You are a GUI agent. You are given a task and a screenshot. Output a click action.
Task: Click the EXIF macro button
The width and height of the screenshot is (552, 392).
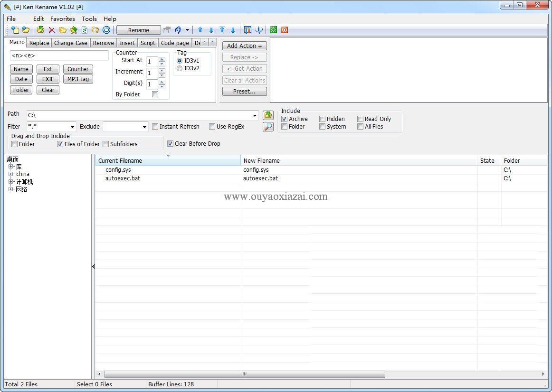pos(48,79)
